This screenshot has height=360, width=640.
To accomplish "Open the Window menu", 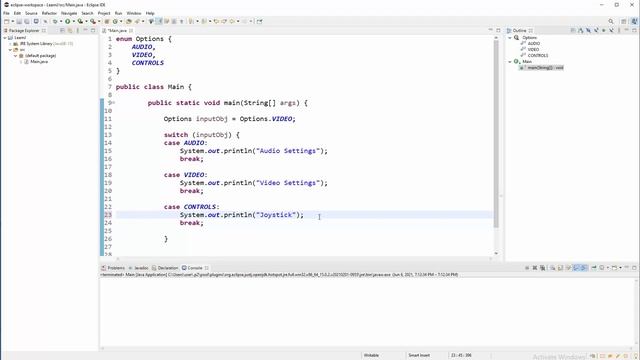I will (x=134, y=13).
